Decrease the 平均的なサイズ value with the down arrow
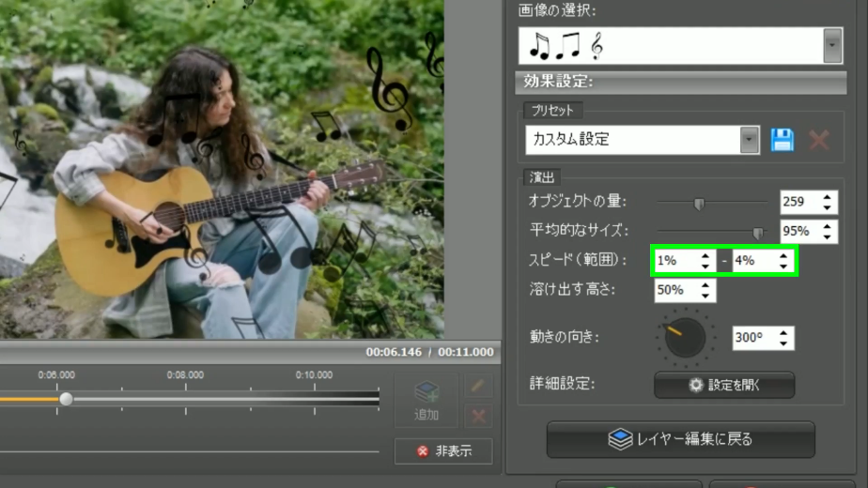 click(827, 236)
